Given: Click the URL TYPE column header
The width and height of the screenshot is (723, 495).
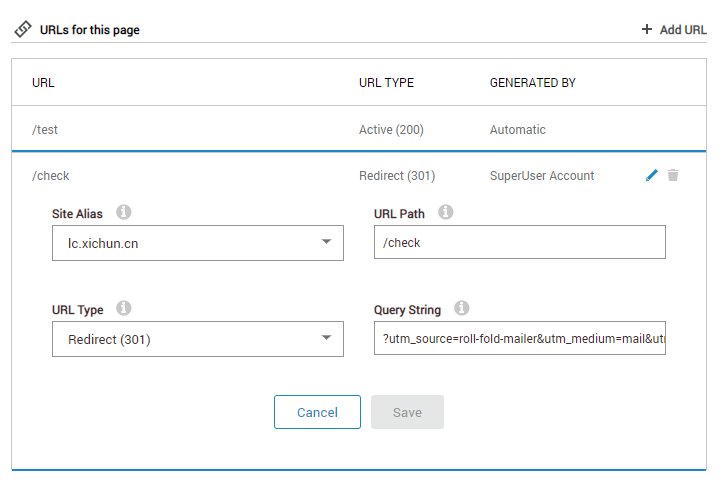Looking at the screenshot, I should point(386,82).
